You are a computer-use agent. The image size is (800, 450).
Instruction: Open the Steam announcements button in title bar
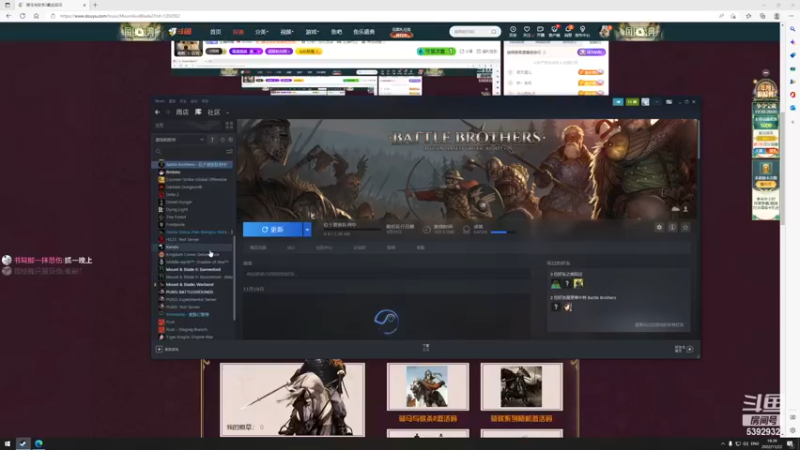pyautogui.click(x=618, y=102)
